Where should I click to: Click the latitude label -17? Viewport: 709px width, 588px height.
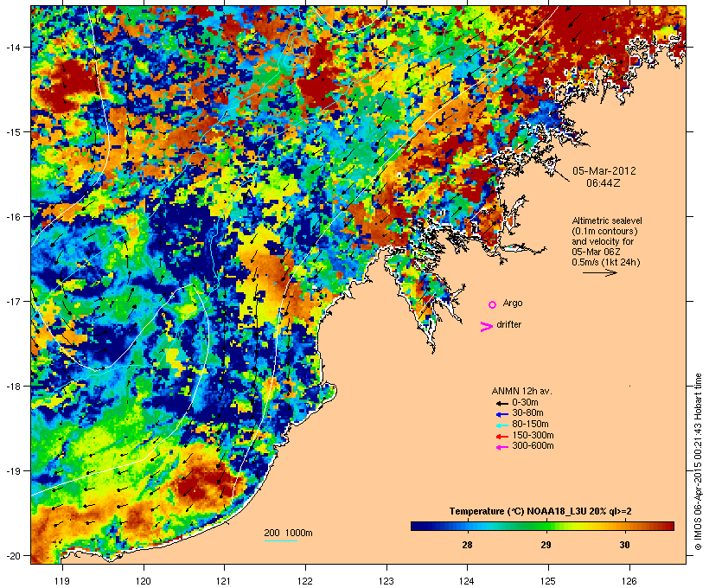[12, 301]
